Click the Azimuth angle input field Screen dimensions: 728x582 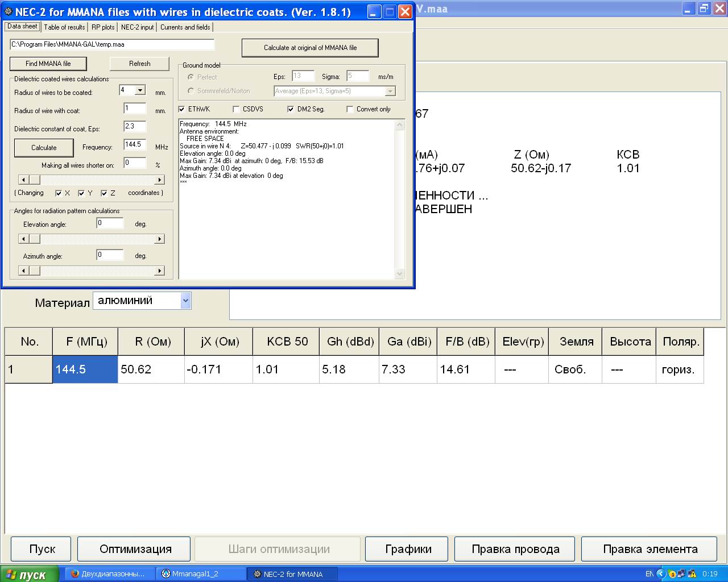click(110, 255)
